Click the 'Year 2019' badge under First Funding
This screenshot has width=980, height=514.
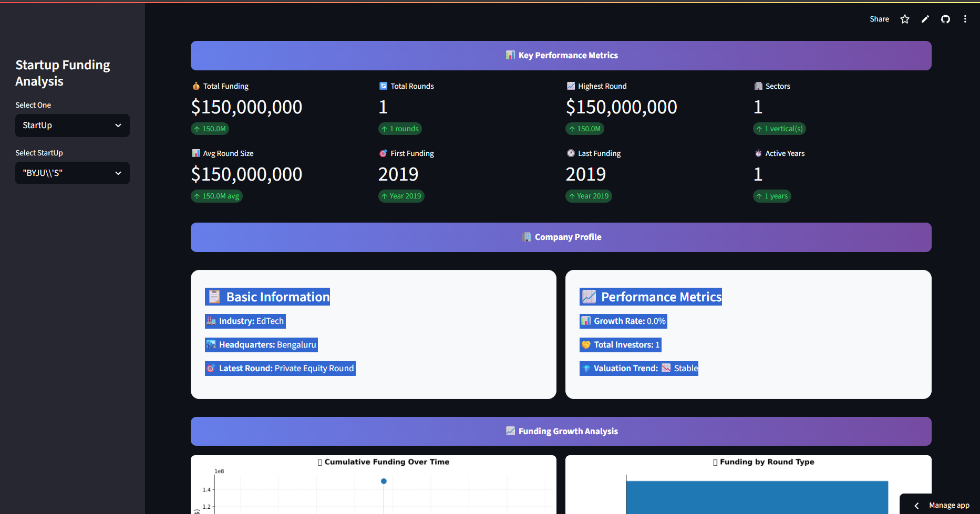[401, 196]
